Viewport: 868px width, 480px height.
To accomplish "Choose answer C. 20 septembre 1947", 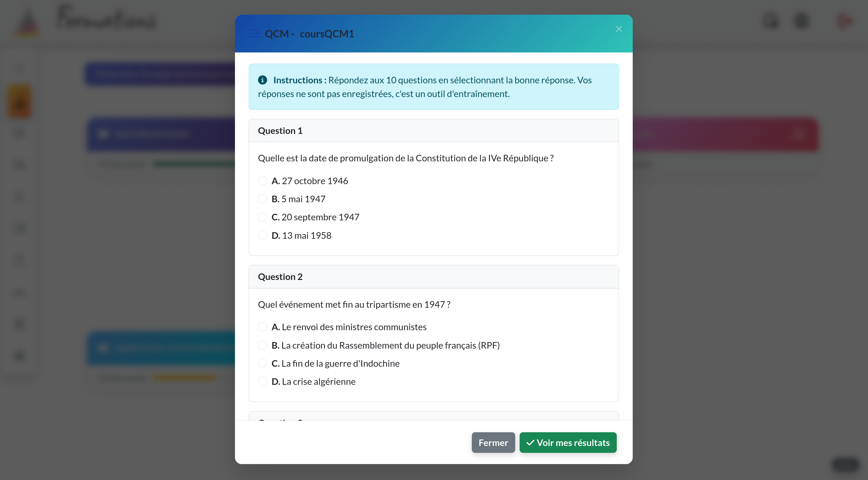I will (262, 217).
